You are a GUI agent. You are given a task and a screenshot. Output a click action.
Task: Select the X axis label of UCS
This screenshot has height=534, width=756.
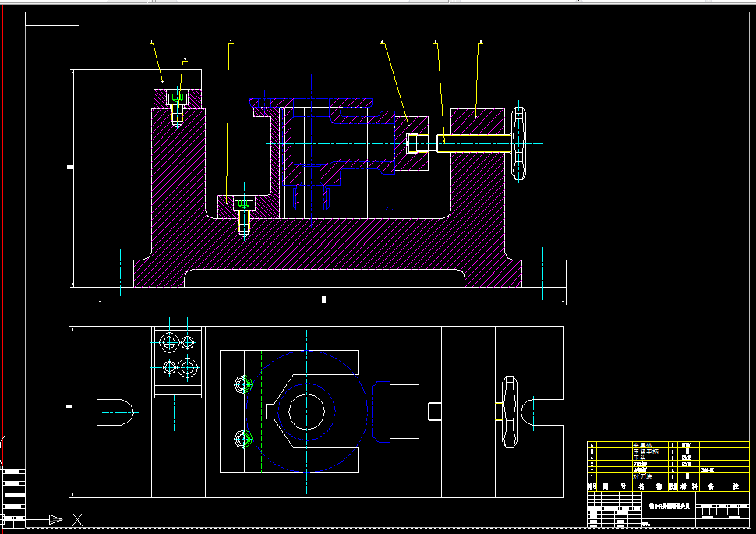point(78,519)
